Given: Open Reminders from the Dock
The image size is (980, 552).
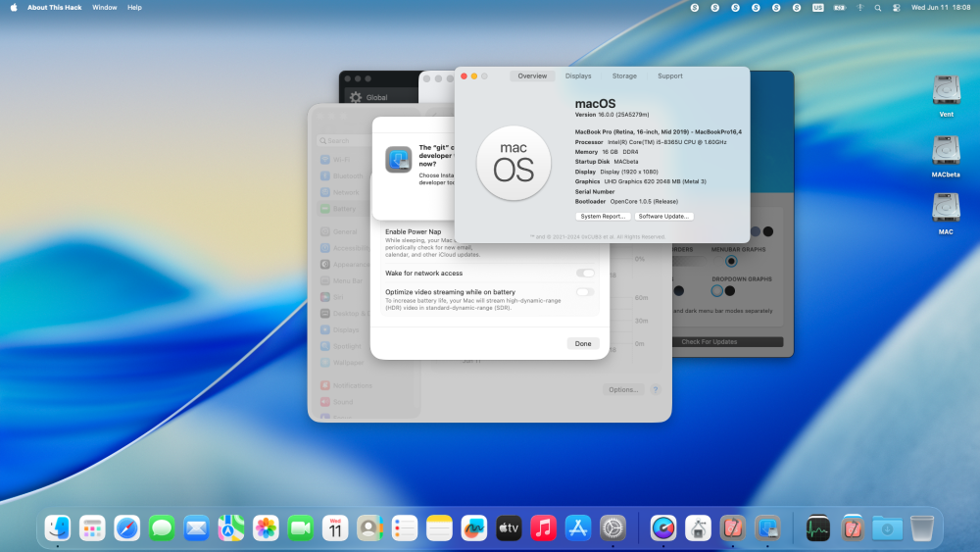Looking at the screenshot, I should pyautogui.click(x=405, y=528).
